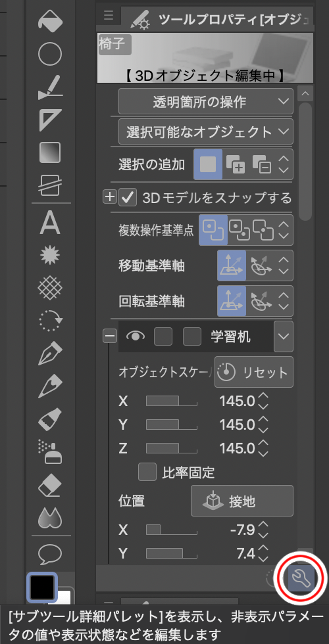The width and height of the screenshot is (329, 644).
Task: Select the Eraser tool
Action: [x=50, y=487]
